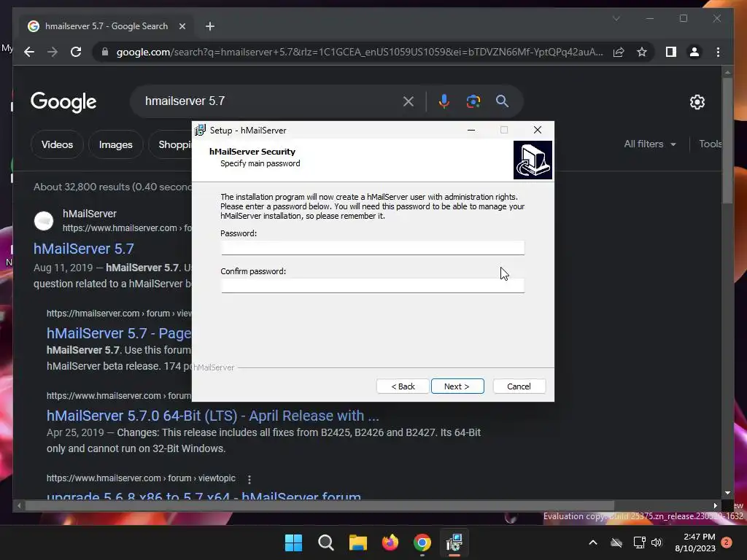Open the volume control in system tray
This screenshot has height=560, width=747.
[657, 542]
